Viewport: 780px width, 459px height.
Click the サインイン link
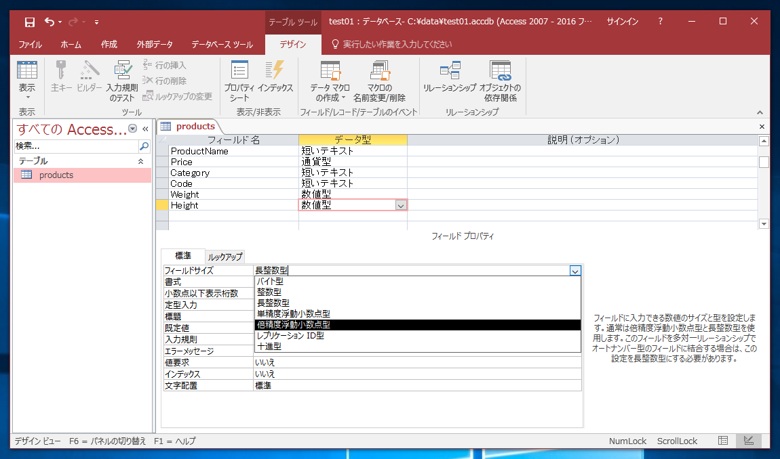(622, 21)
